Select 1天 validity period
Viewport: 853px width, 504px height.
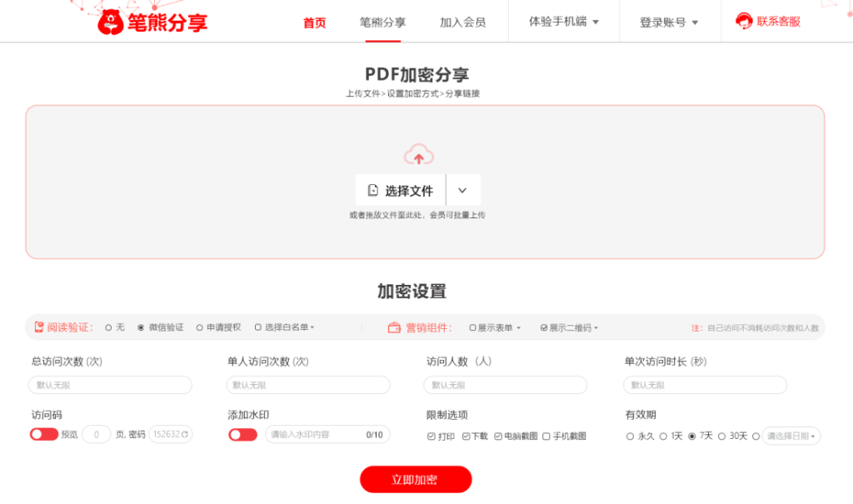click(663, 437)
